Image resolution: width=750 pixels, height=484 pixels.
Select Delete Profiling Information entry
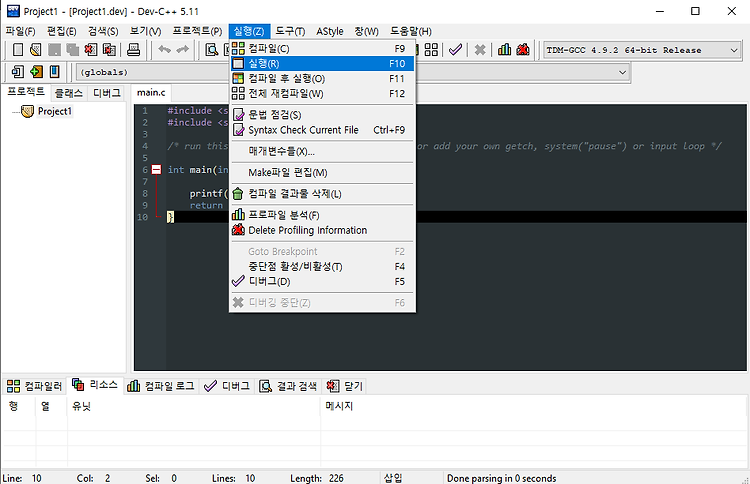[322, 230]
